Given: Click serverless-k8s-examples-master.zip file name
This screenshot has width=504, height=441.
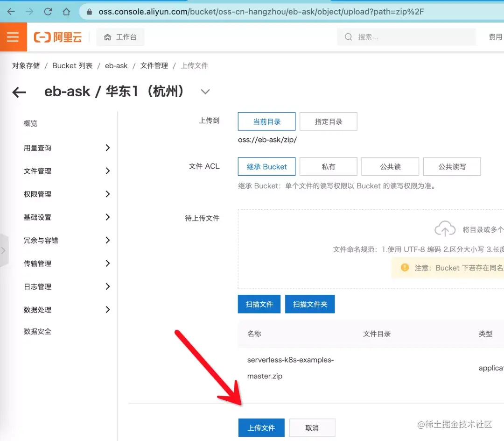Looking at the screenshot, I should pos(291,368).
